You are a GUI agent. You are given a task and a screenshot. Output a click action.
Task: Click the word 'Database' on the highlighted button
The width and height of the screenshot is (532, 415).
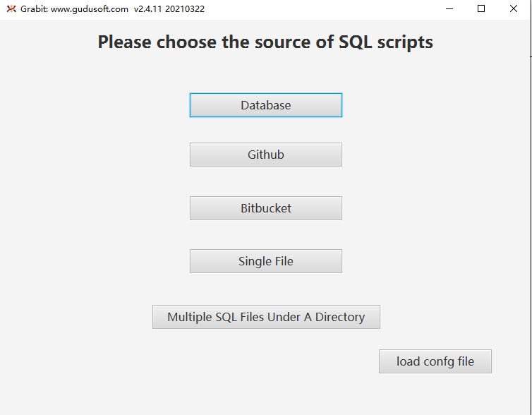pyautogui.click(x=266, y=105)
